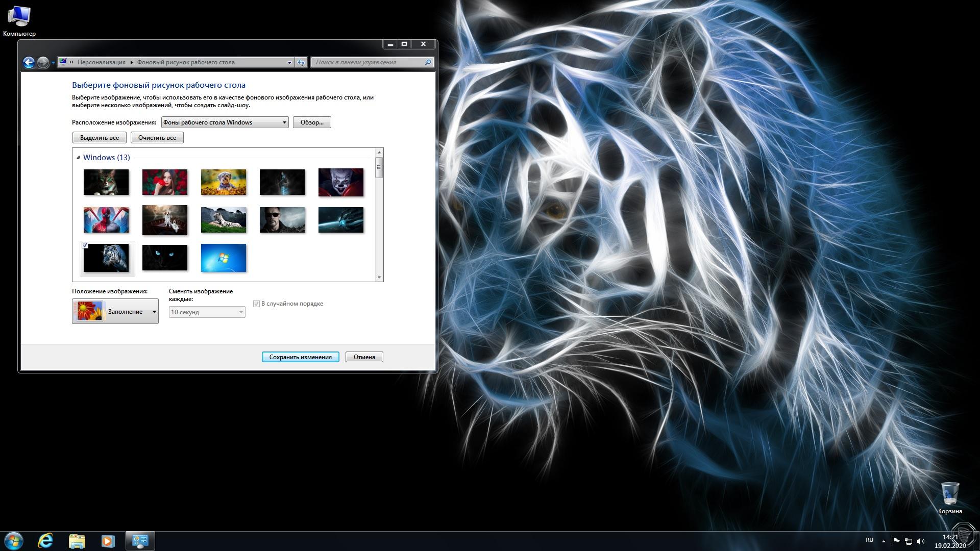The height and width of the screenshot is (551, 980).
Task: Click 'Сохранить изменения' button
Action: [301, 357]
